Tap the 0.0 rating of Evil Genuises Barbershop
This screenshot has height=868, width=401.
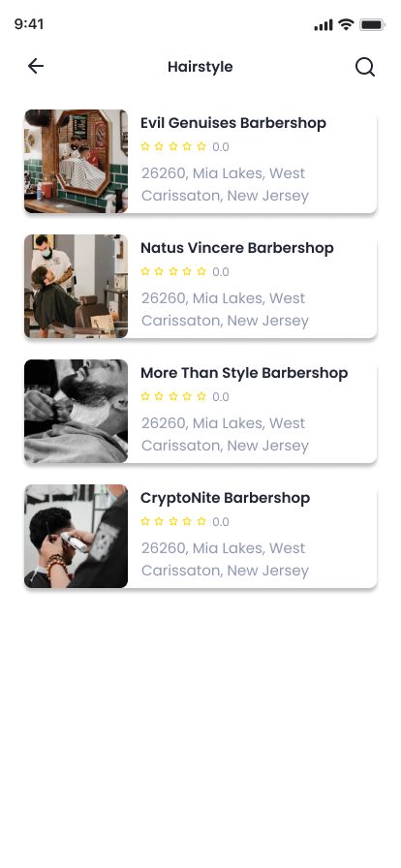(x=221, y=147)
